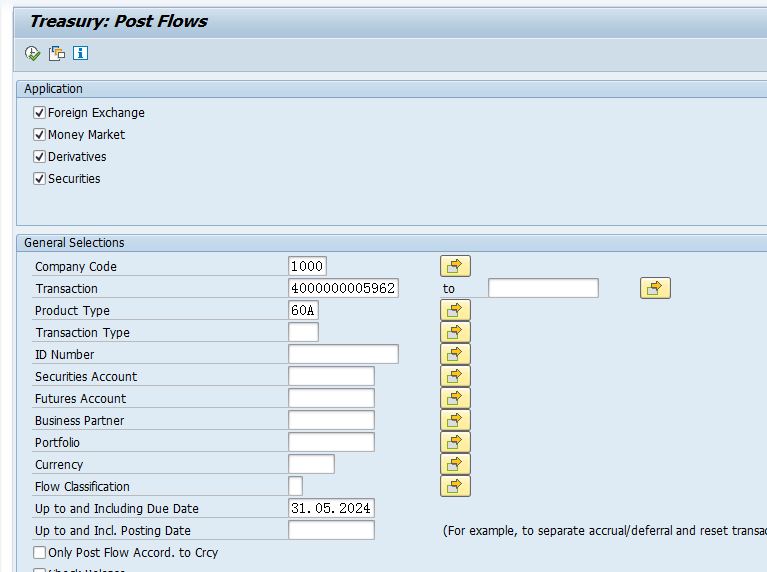This screenshot has height=572, width=767.
Task: Click the Transaction 'to' upper limit field
Action: (543, 288)
